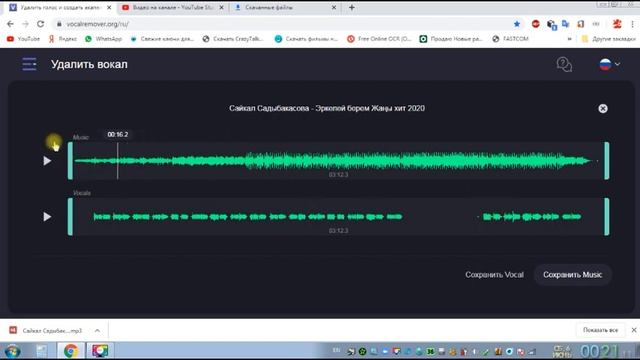Open the language flag dropdown
The image size is (640, 360).
pos(610,64)
